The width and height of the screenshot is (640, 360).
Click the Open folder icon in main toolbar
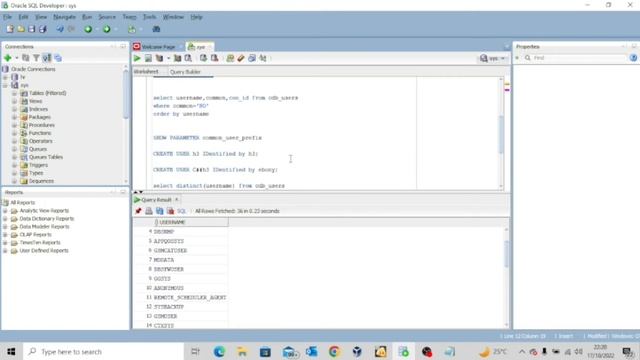(21, 29)
